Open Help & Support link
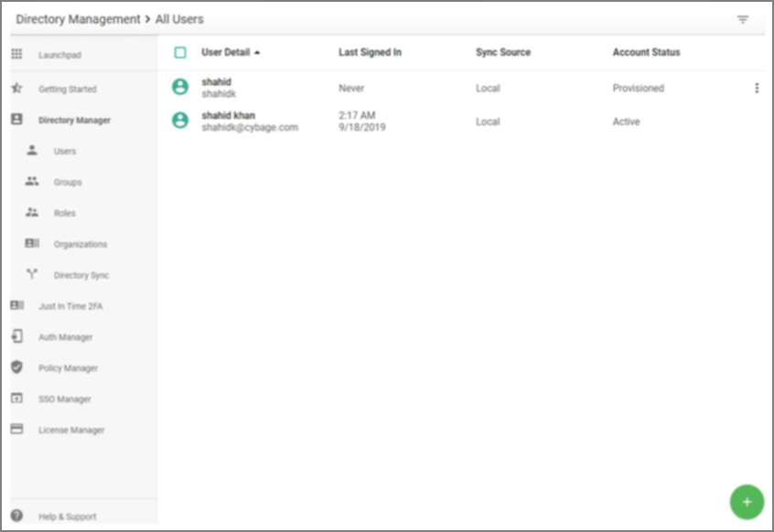 (x=68, y=516)
